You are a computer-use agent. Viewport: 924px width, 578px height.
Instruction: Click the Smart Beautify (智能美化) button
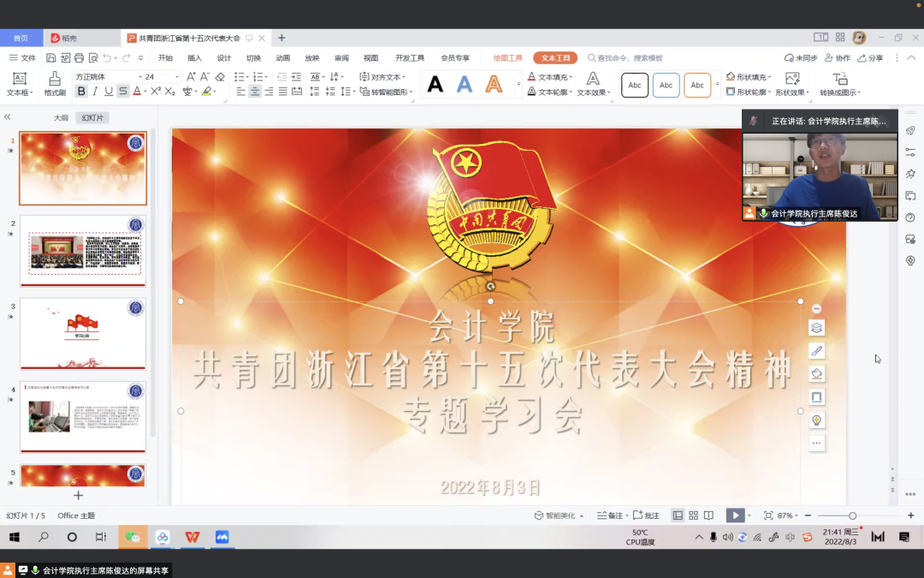point(559,515)
